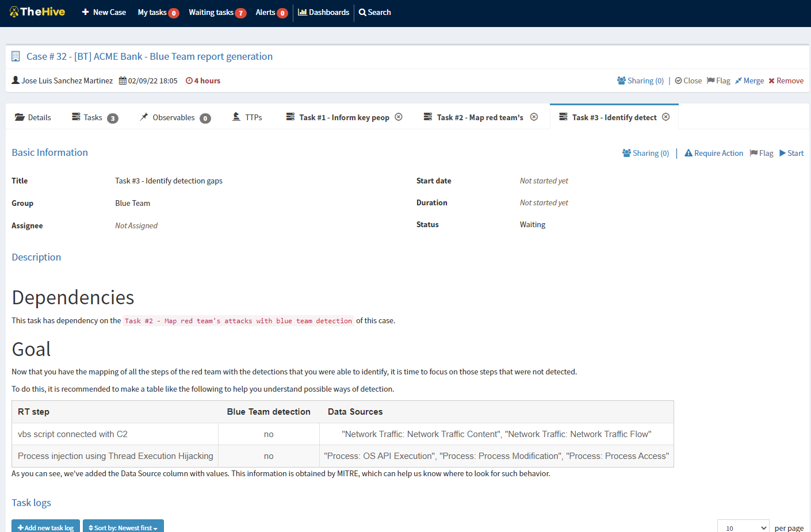
Task: Click the Blue Team detection header
Action: (269, 412)
